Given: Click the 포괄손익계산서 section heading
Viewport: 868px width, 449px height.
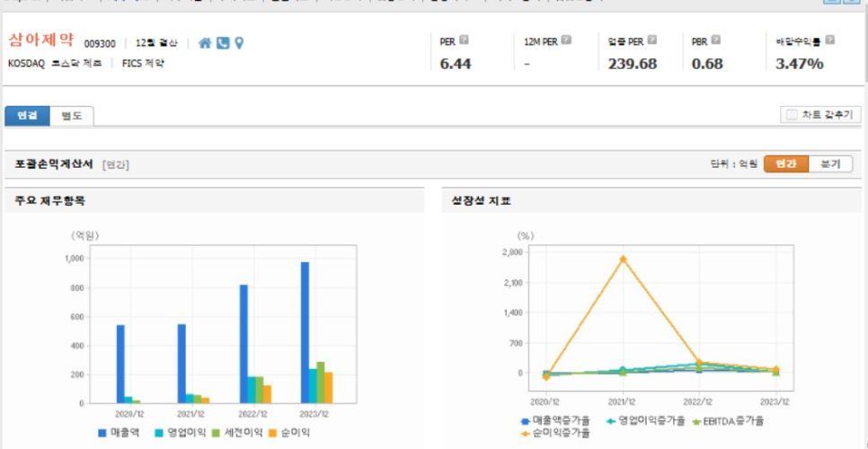Looking at the screenshot, I should tap(55, 164).
